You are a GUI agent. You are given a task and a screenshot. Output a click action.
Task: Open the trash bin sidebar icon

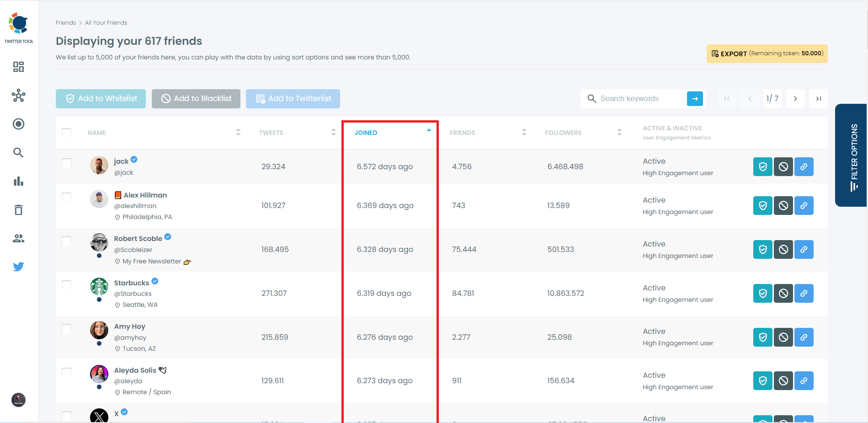click(18, 210)
